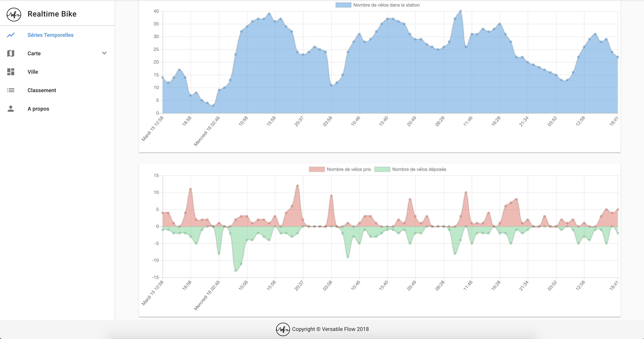Go to the Classement section
This screenshot has width=644, height=339.
(42, 90)
